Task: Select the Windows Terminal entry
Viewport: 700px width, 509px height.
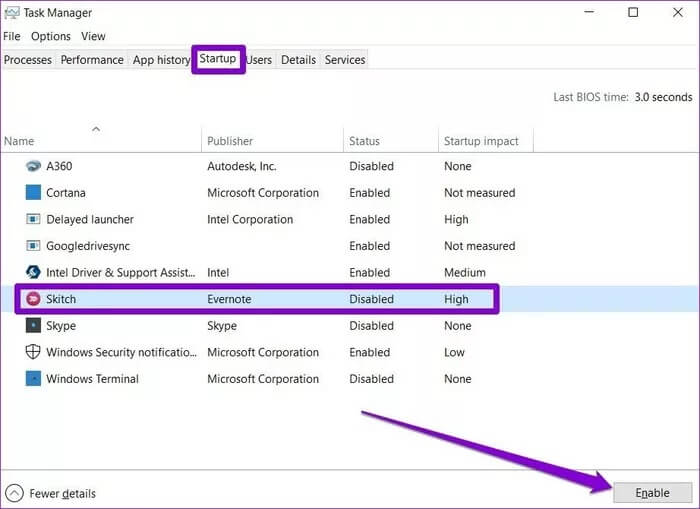Action: point(92,379)
